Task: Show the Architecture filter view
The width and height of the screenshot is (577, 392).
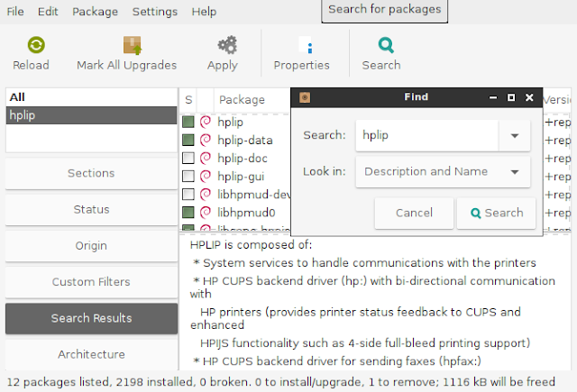Action: [x=91, y=354]
